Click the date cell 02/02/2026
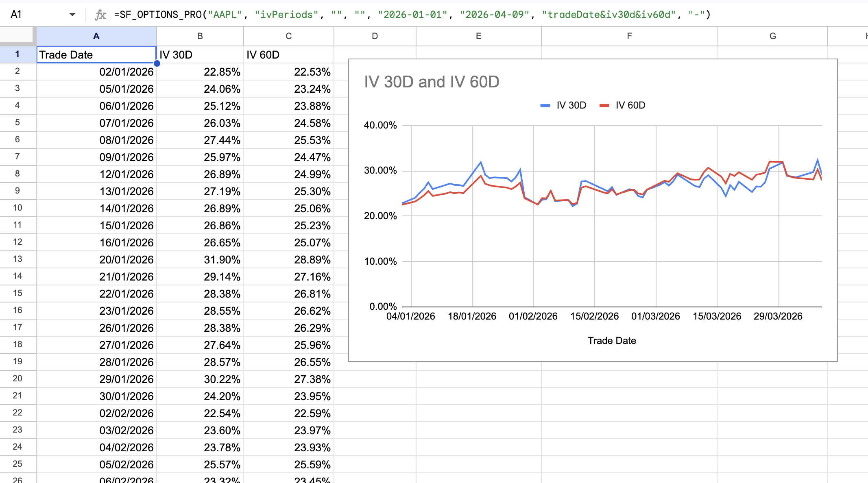This screenshot has width=868, height=483. (96, 413)
